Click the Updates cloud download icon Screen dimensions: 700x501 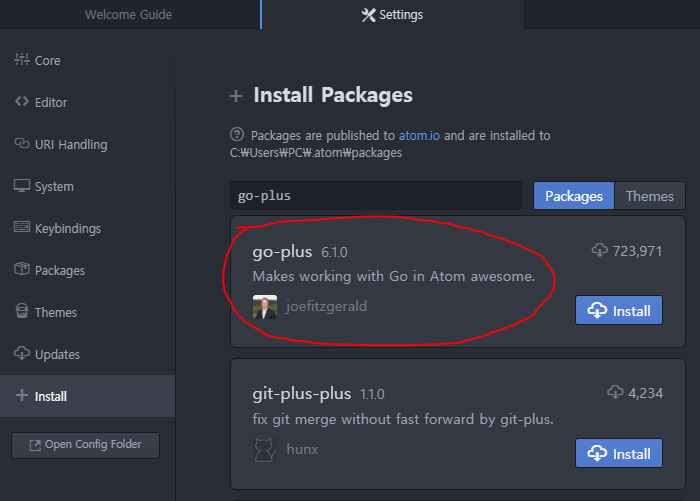(x=21, y=353)
